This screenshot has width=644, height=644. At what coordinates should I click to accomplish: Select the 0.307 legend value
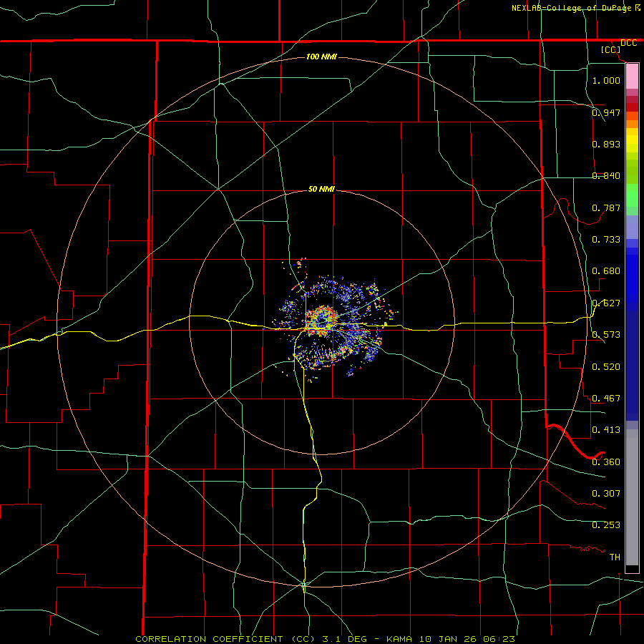tap(606, 493)
